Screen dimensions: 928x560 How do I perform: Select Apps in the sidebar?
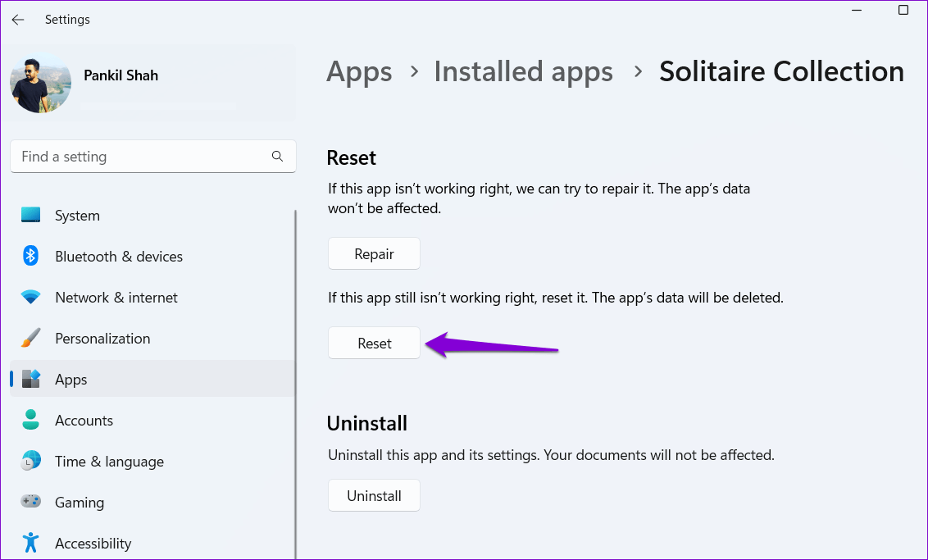point(152,379)
